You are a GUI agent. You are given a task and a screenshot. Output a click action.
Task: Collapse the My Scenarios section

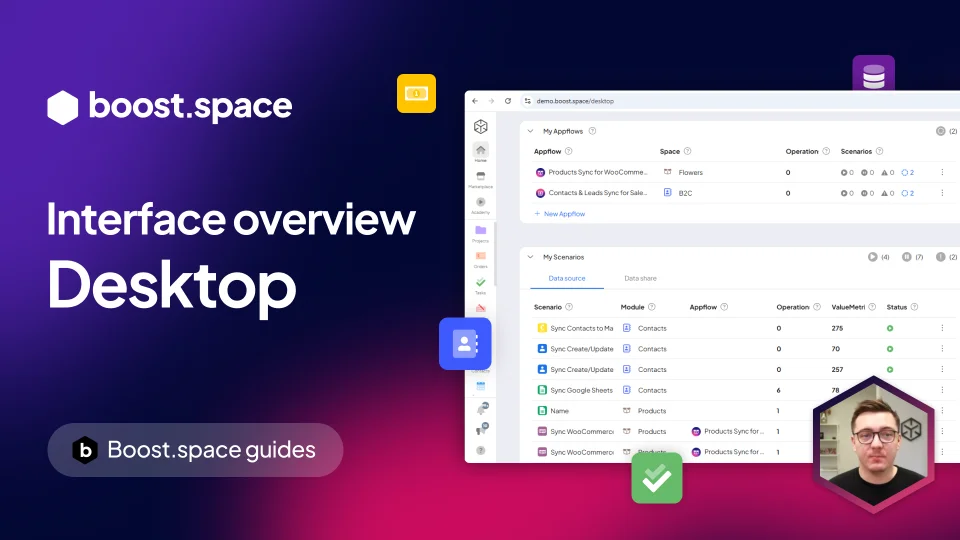530,257
